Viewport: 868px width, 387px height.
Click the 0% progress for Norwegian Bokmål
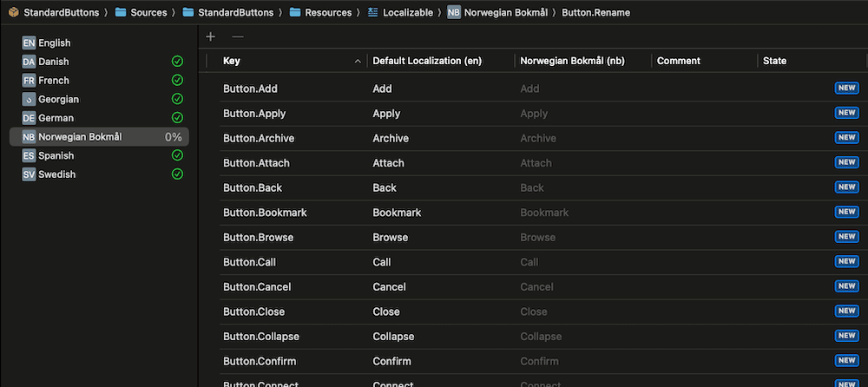coord(174,137)
